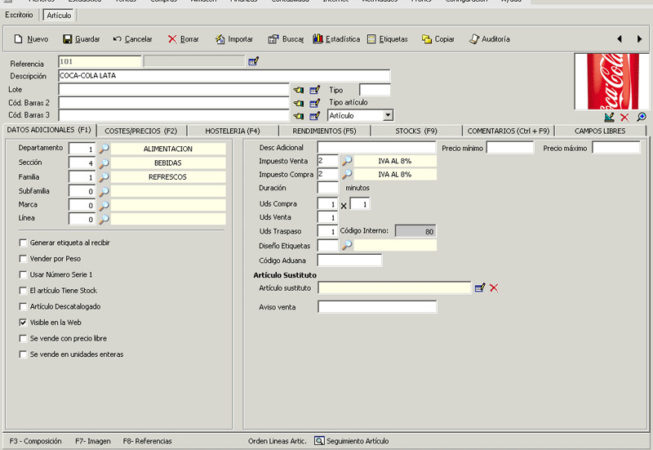Image resolution: width=653 pixels, height=450 pixels.
Task: Check El artículo Tiene Stock
Action: coord(23,291)
